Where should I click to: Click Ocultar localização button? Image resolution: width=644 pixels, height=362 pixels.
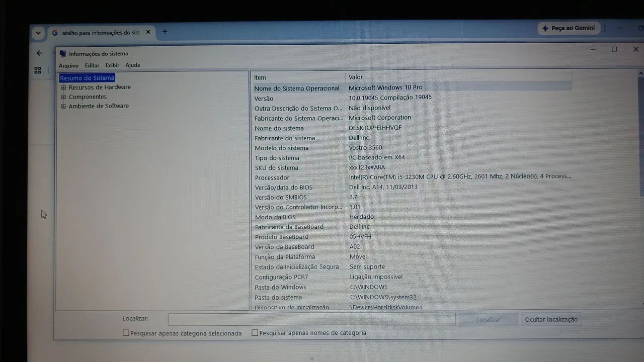[x=551, y=319]
